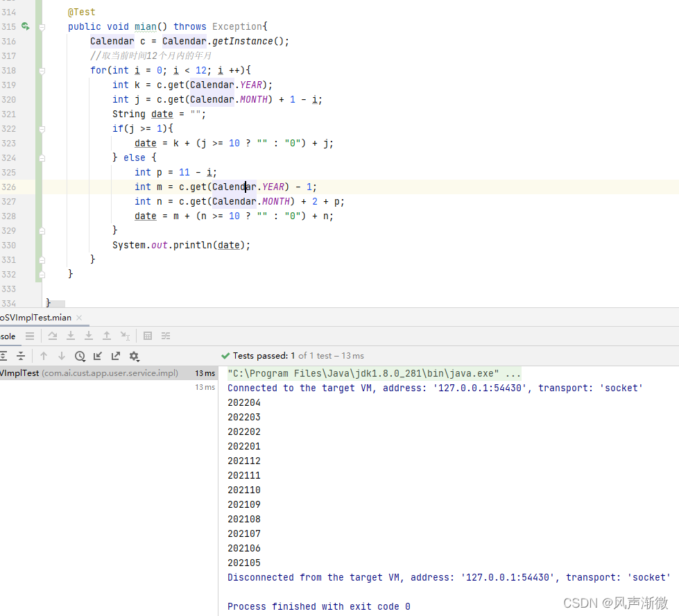Click 'Disconnected from the target VM' console line
The image size is (679, 616).
coord(449,577)
